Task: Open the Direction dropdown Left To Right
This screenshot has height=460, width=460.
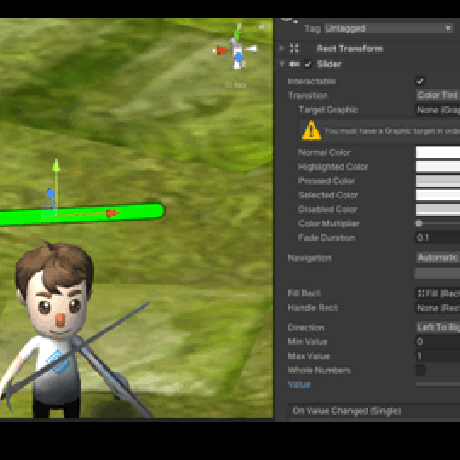Action: (x=438, y=327)
